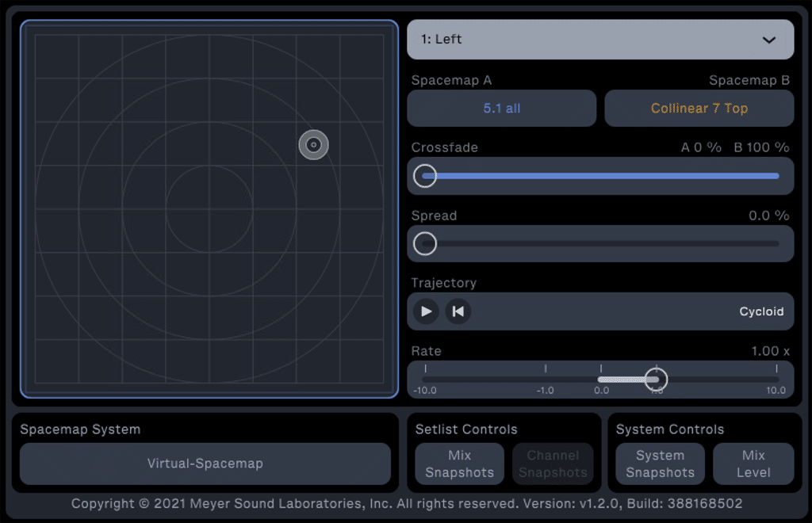Choose the Virtual-Spacemap system button
The width and height of the screenshot is (812, 523).
205,464
